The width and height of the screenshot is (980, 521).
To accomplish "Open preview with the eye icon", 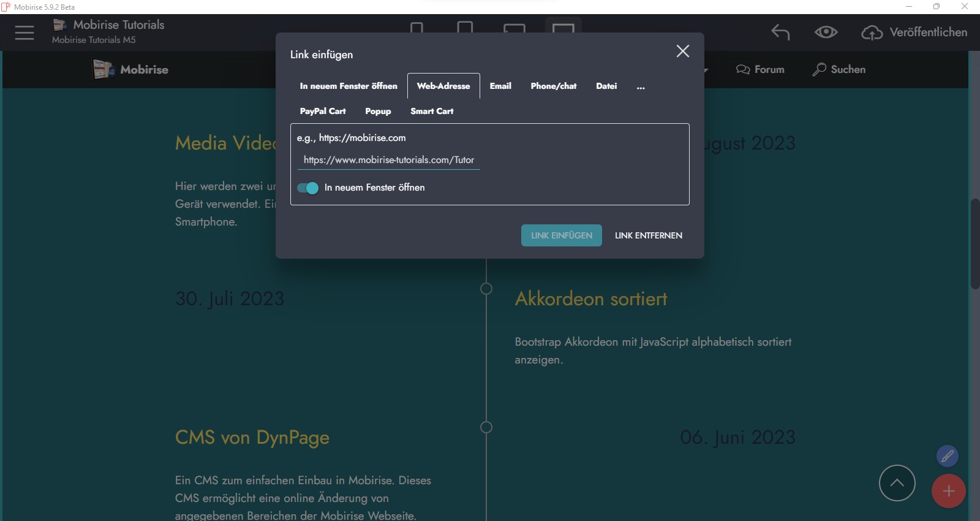I will pos(826,32).
